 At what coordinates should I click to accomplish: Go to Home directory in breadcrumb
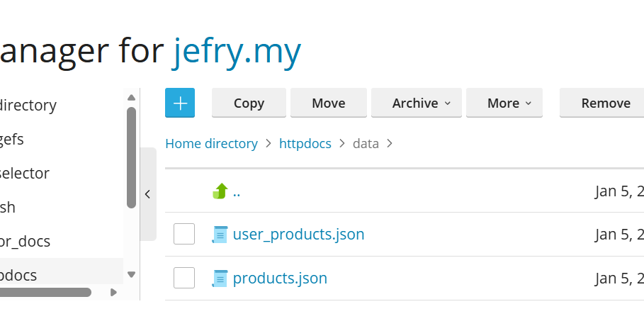pos(211,144)
